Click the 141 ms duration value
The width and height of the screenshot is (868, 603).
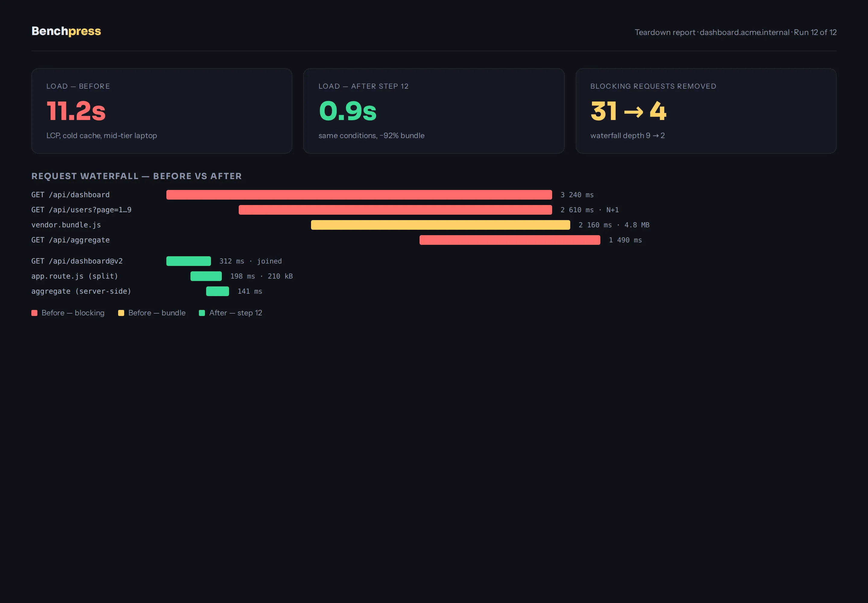(x=250, y=291)
